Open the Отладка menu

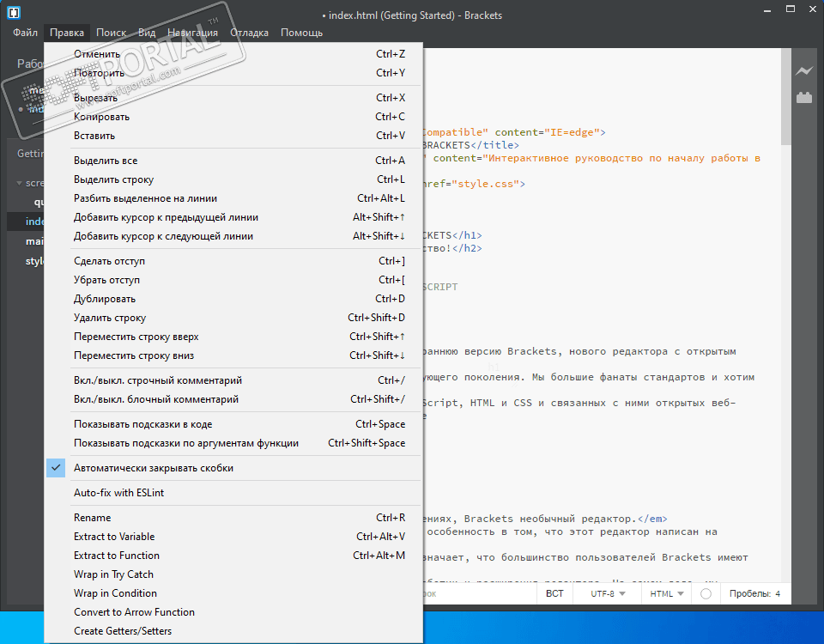pos(249,33)
